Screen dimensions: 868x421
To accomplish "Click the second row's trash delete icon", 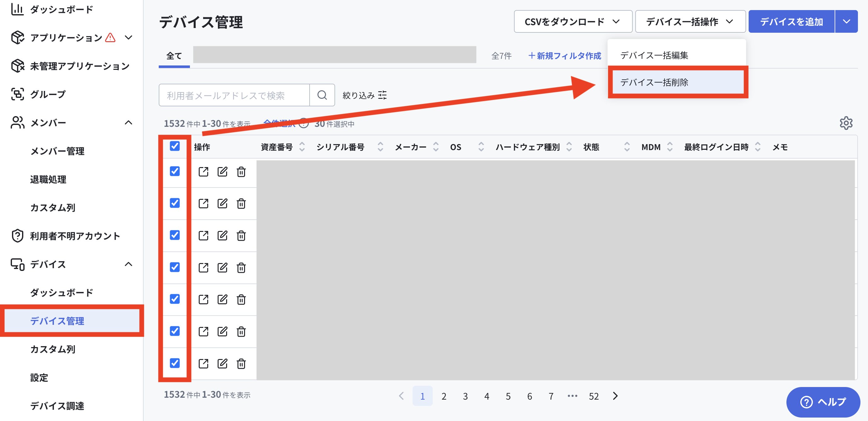I will 241,204.
